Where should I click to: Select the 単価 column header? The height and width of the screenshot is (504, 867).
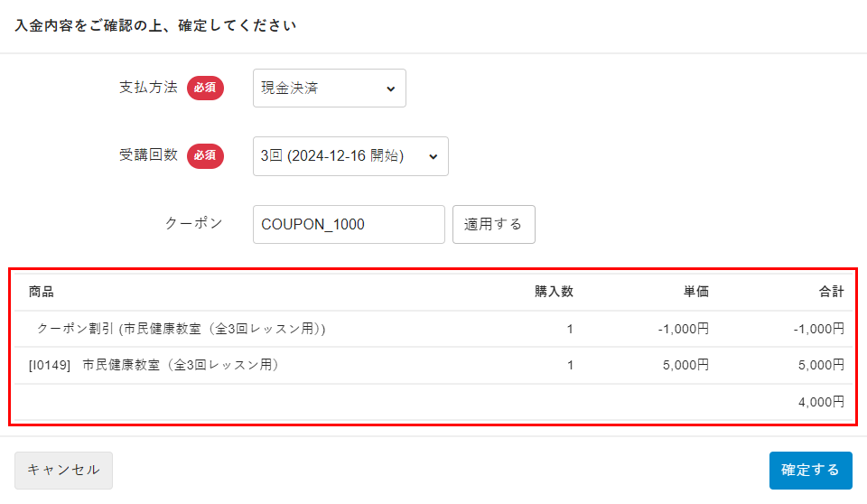pos(695,292)
